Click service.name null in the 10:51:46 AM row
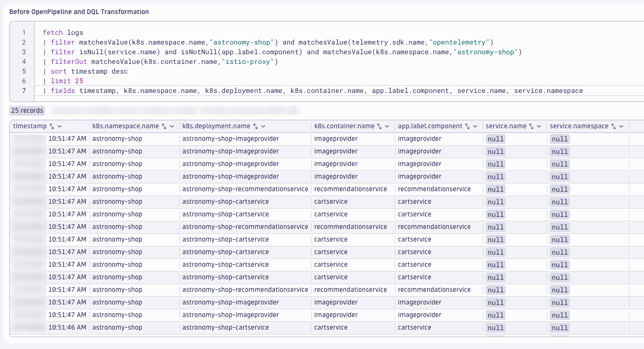Screen dimensions: 644x349 click(496, 328)
